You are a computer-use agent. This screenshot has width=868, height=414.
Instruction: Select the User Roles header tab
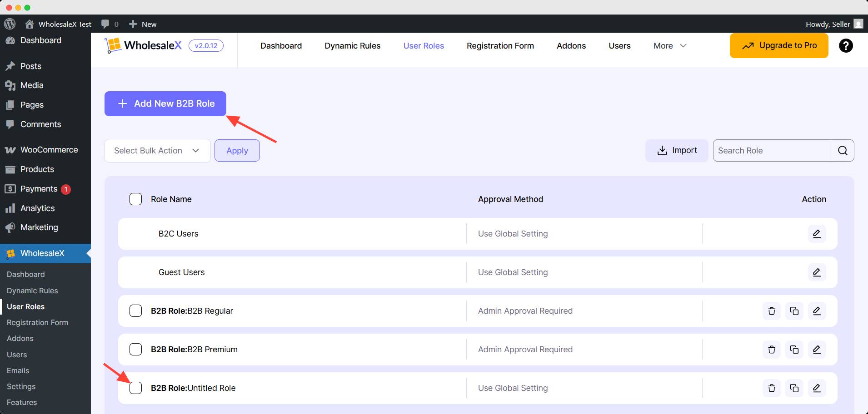[x=424, y=46]
